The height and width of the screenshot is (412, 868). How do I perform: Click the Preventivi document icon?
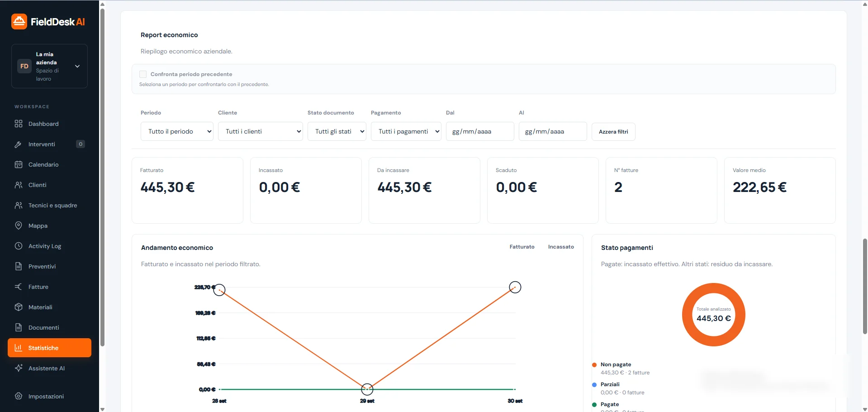[x=19, y=266]
